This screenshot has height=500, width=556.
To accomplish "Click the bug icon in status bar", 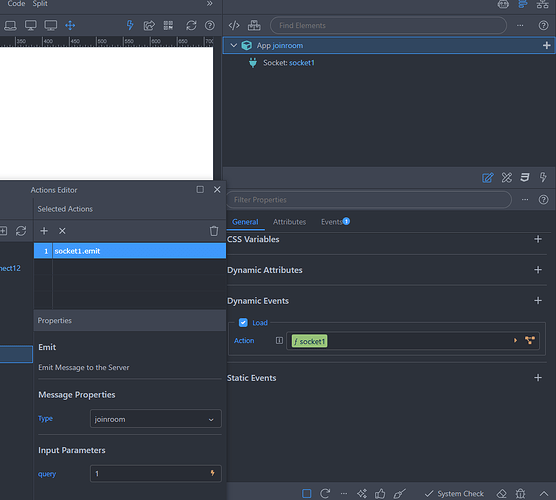I will (x=520, y=494).
